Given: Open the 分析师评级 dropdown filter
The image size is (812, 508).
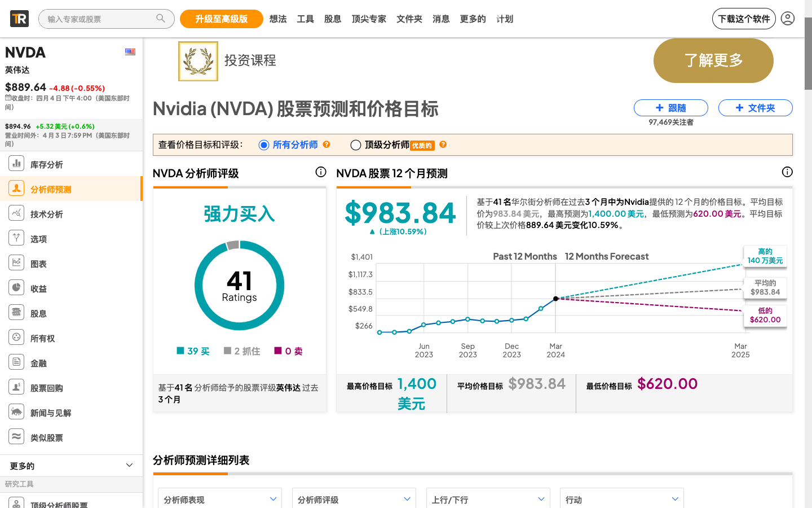Looking at the screenshot, I should coord(354,499).
